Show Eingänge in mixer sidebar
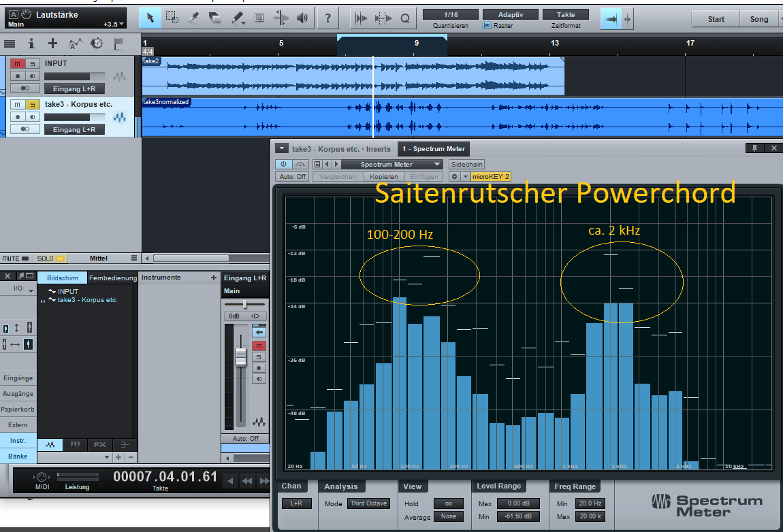 (18, 378)
